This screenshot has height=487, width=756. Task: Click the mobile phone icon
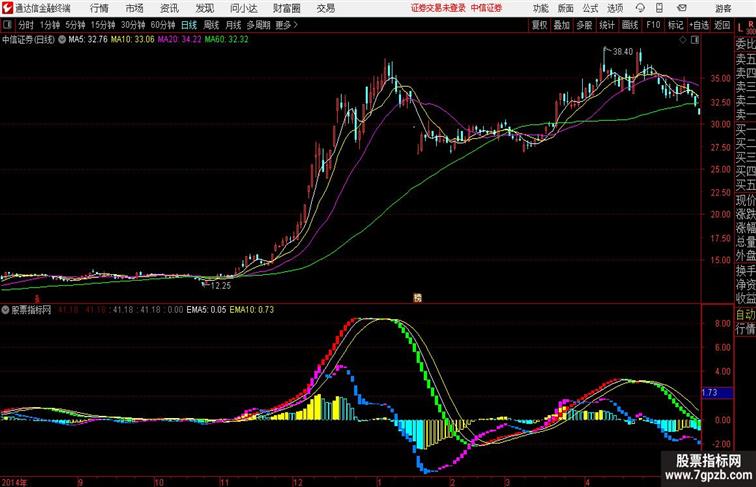point(659,8)
